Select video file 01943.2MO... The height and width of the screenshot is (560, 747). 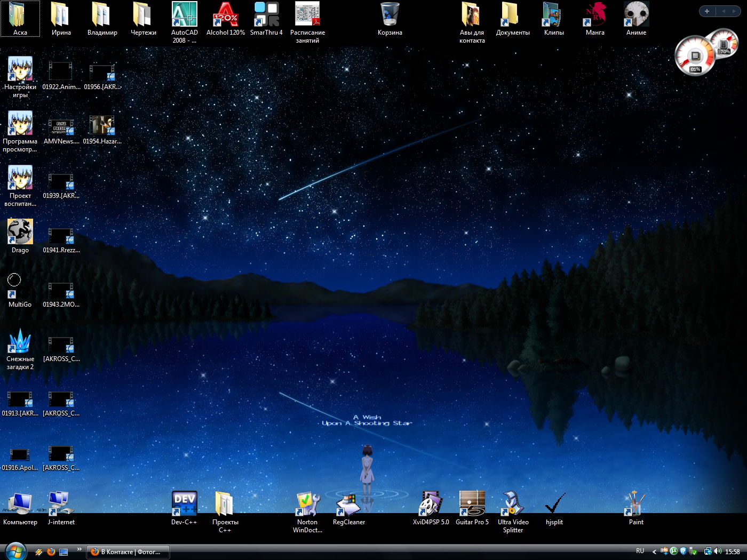point(61,295)
